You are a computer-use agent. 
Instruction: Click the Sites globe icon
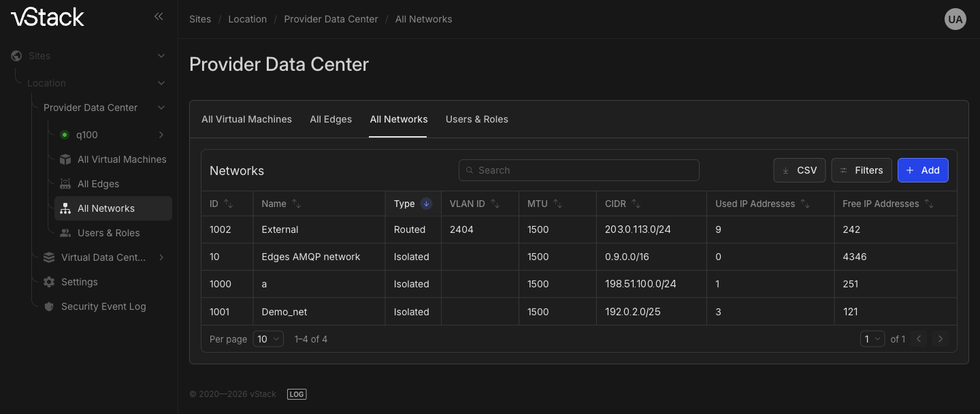[x=16, y=56]
